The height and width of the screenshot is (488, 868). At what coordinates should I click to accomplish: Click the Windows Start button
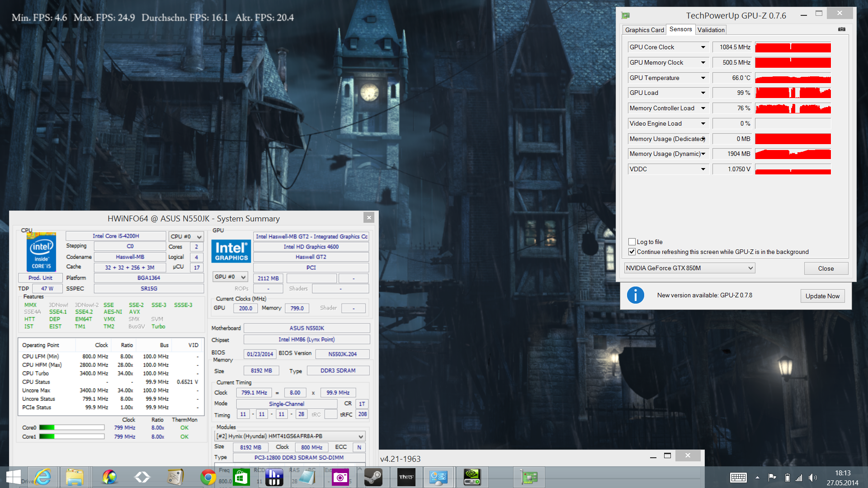(x=13, y=477)
